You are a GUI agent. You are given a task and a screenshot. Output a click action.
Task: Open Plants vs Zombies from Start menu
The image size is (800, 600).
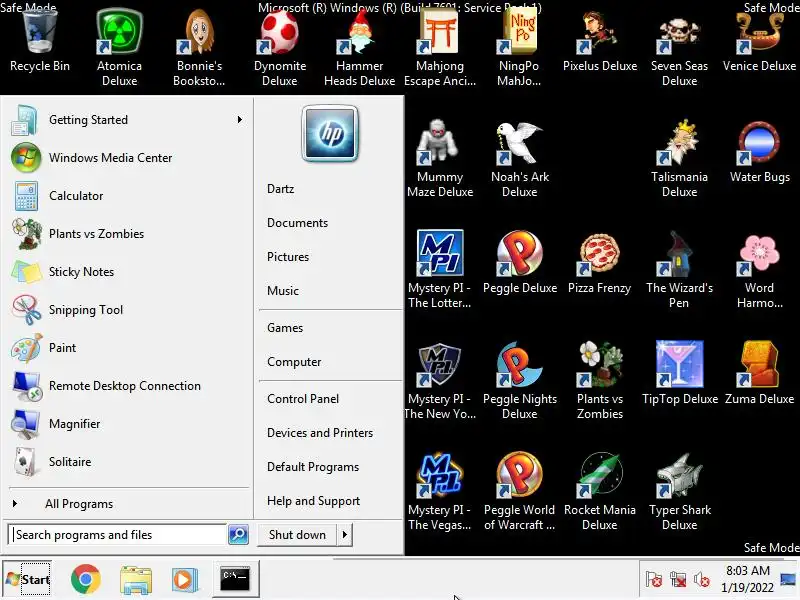coord(128,234)
